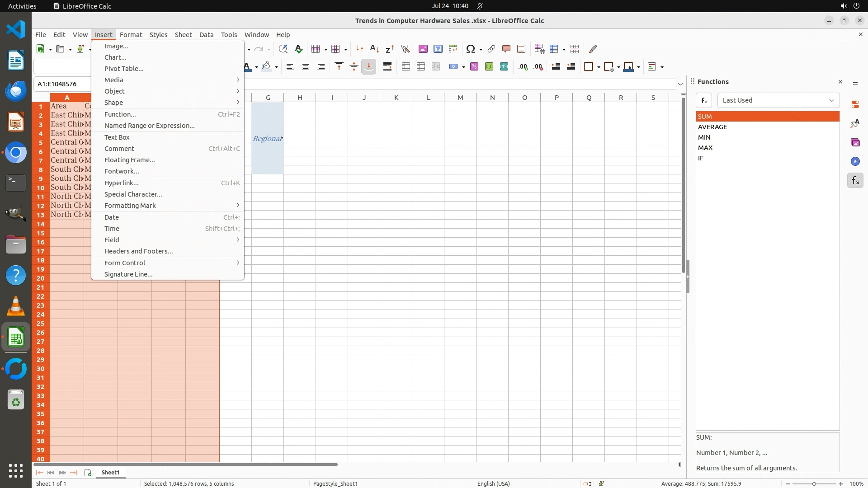This screenshot has width=868, height=488.
Task: Select Pivot Table... from Insert menu
Action: click(124, 69)
